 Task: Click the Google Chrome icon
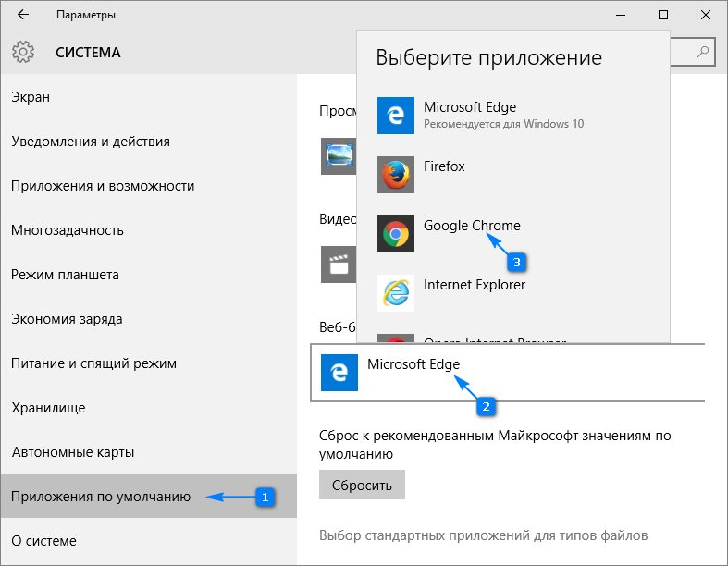point(395,234)
